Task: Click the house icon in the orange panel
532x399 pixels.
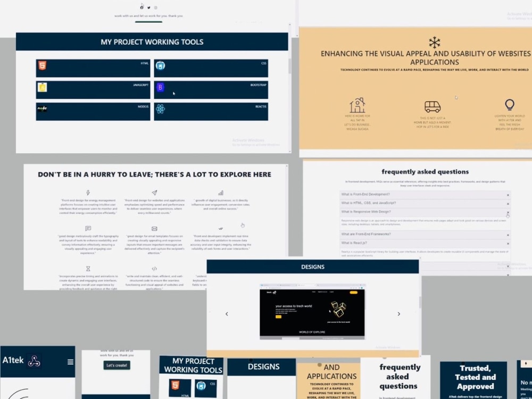Action: 358,105
